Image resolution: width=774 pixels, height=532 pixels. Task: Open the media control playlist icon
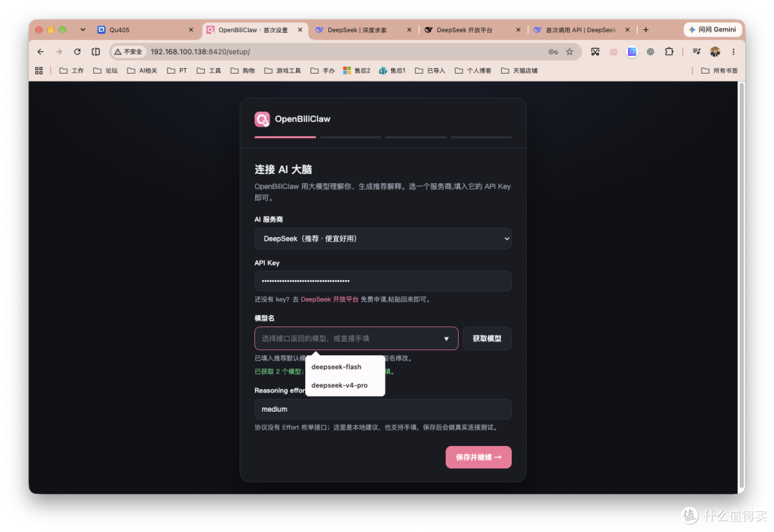[x=697, y=52]
